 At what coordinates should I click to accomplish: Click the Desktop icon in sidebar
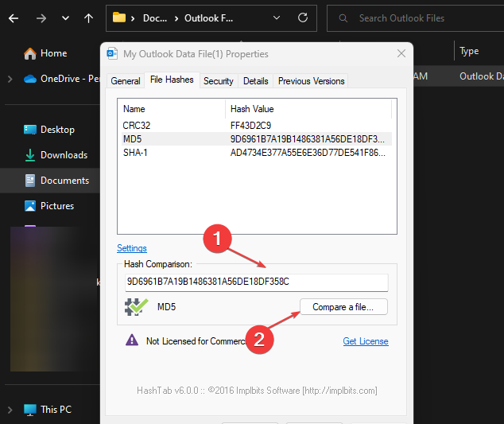point(30,130)
